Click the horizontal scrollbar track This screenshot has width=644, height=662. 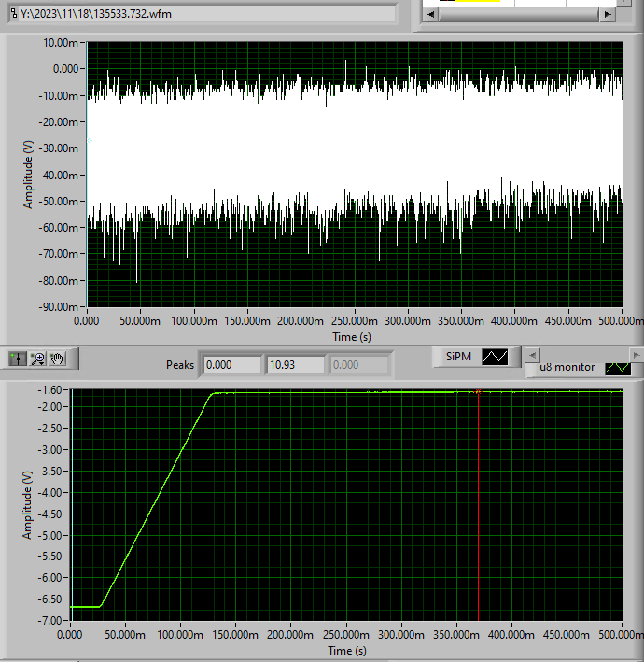pos(519,14)
